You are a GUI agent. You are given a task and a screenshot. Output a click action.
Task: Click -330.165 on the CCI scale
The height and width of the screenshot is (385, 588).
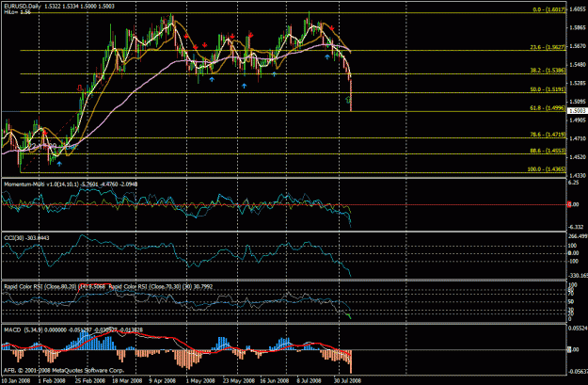pos(578,276)
